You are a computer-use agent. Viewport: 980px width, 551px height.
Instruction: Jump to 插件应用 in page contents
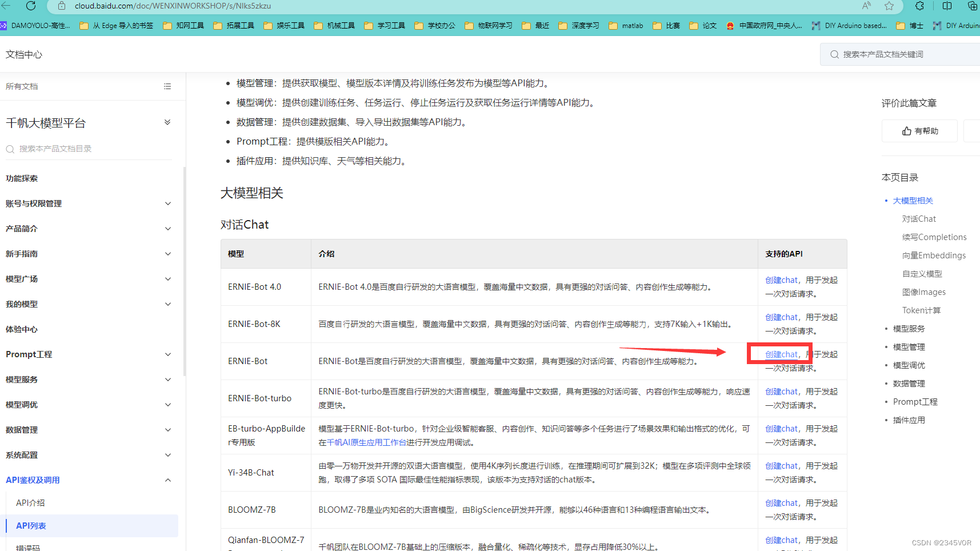tap(909, 420)
